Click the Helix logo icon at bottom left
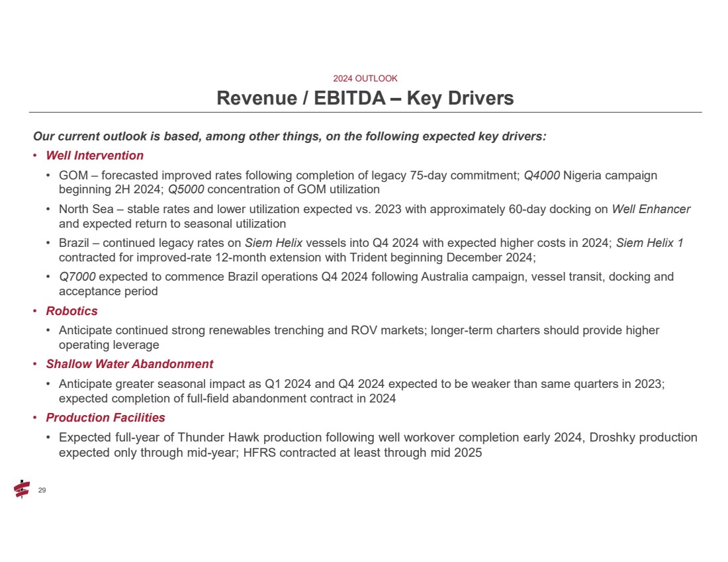The height and width of the screenshot is (562, 728). 22,489
